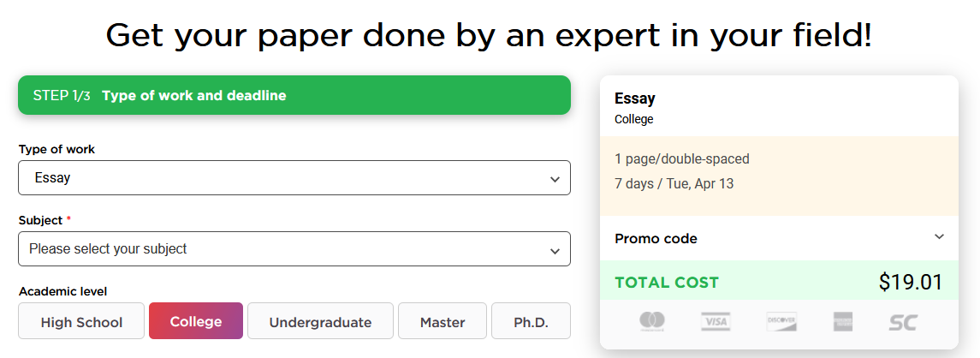Image resolution: width=980 pixels, height=358 pixels.
Task: Click the SC payment icon
Action: (902, 321)
